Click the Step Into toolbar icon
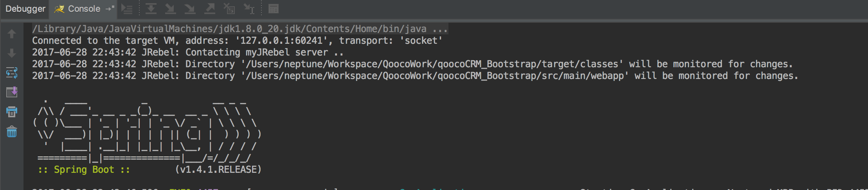Screen dimensions: 868x190 pos(170,9)
